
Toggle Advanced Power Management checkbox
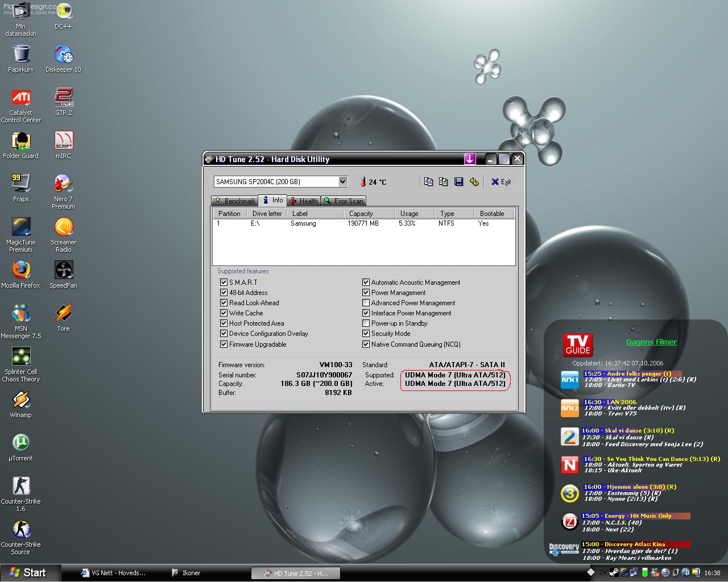pyautogui.click(x=366, y=302)
